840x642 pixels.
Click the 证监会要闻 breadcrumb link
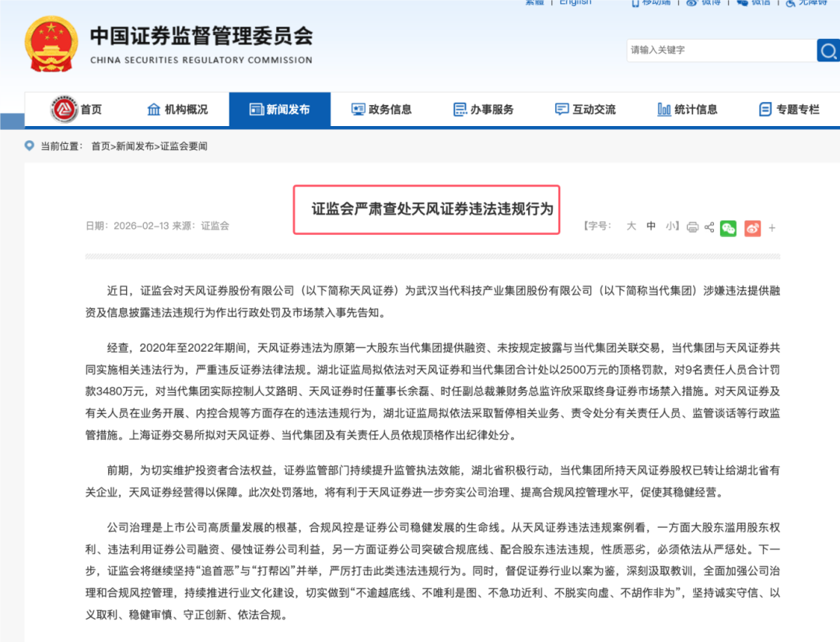[184, 146]
